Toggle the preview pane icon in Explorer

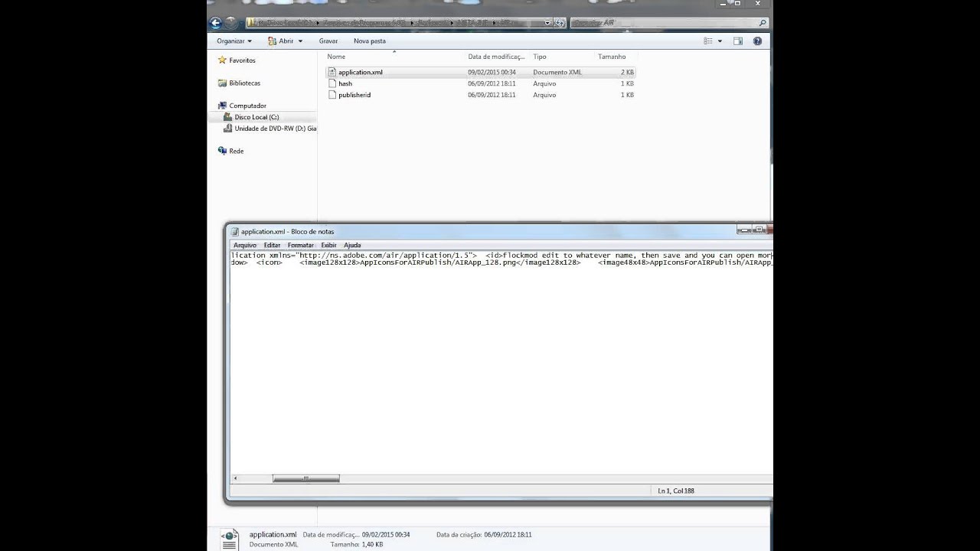pyautogui.click(x=738, y=41)
